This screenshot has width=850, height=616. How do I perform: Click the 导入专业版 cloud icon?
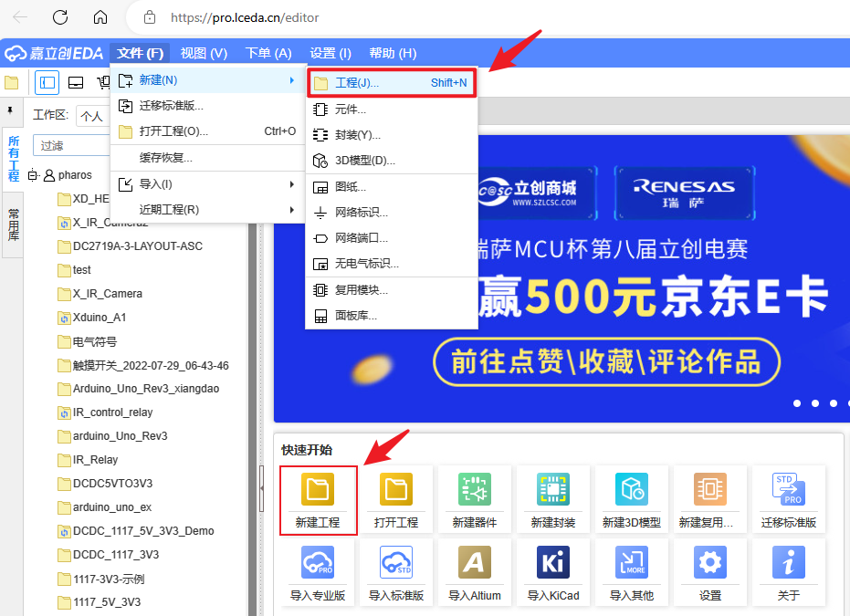click(x=318, y=562)
